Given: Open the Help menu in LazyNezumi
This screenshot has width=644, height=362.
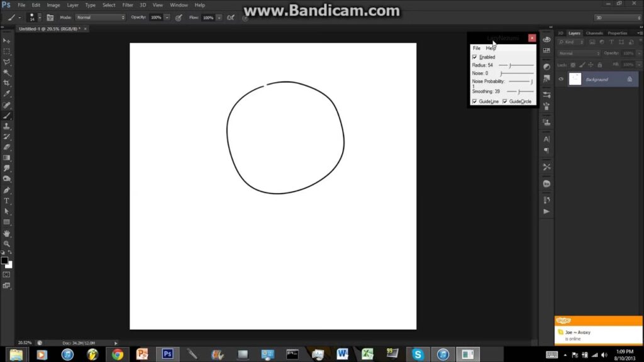Looking at the screenshot, I should (490, 48).
